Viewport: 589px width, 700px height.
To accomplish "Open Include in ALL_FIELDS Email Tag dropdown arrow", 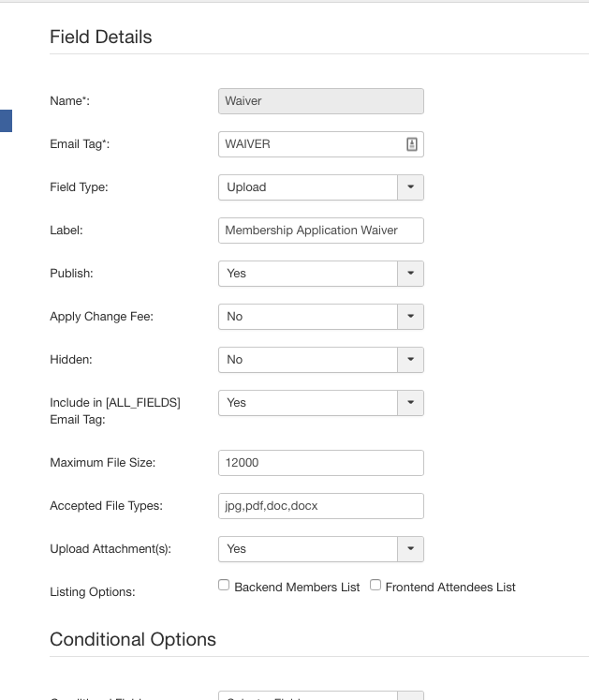I will click(x=411, y=403).
